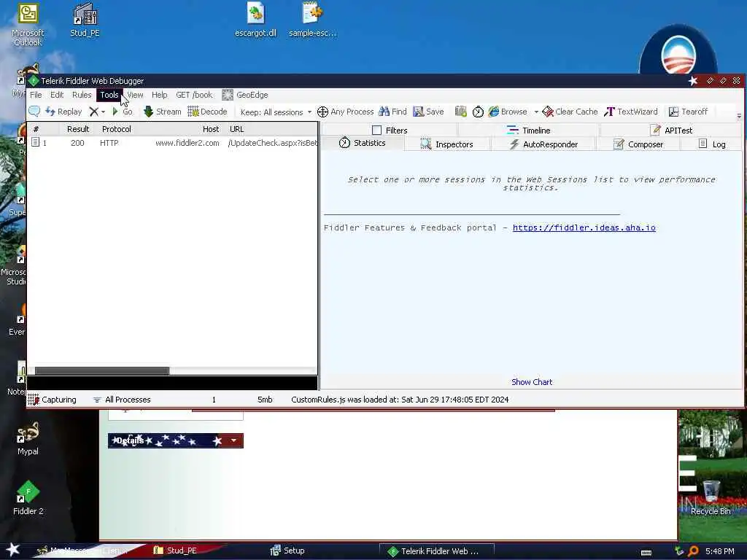Open the Tools menu
This screenshot has height=560, width=747.
tap(109, 95)
